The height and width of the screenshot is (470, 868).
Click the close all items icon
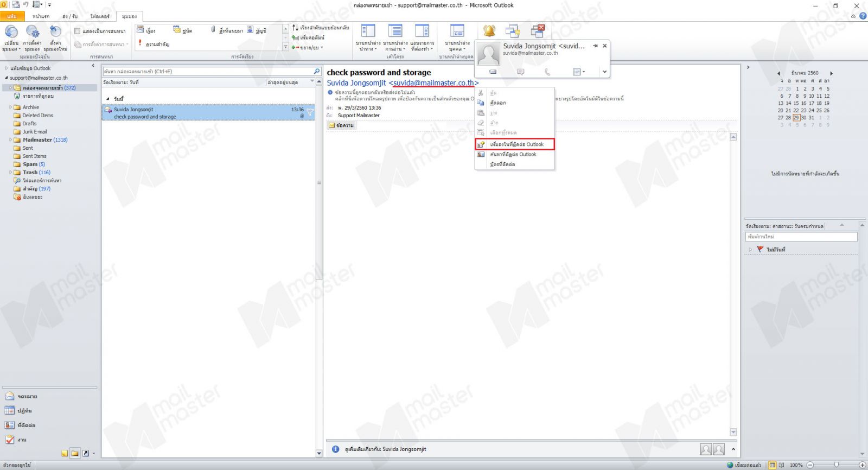coord(538,31)
